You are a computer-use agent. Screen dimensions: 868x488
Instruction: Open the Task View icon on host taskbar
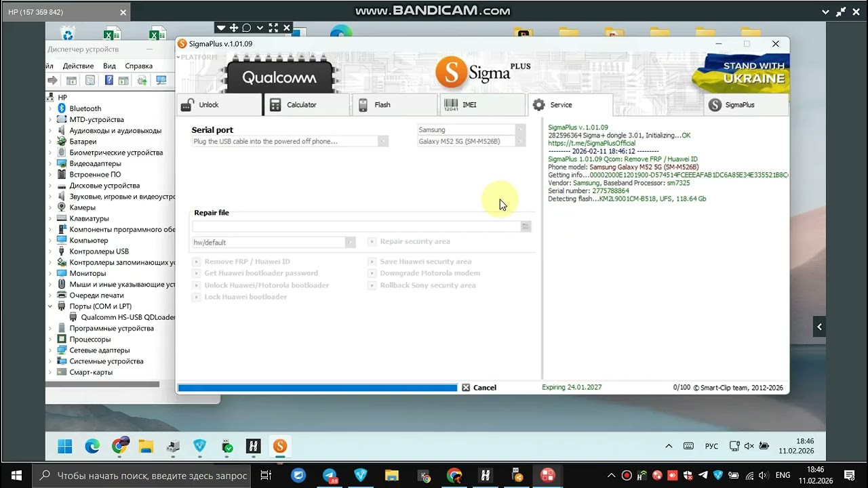coord(267,476)
